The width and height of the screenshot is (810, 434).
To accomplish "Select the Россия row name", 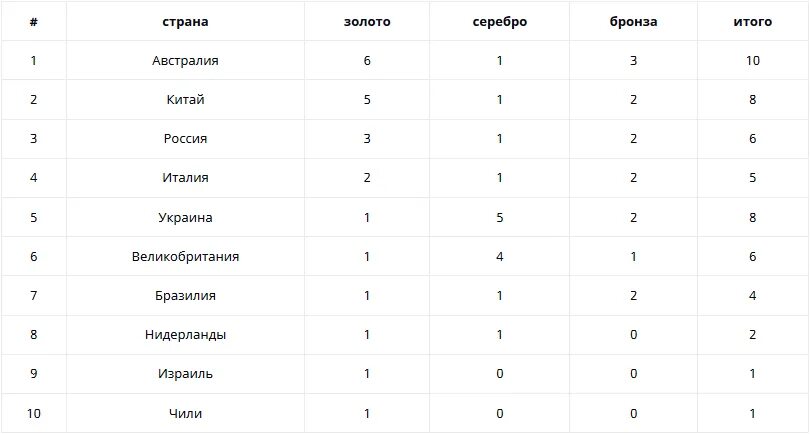I will 185,138.
